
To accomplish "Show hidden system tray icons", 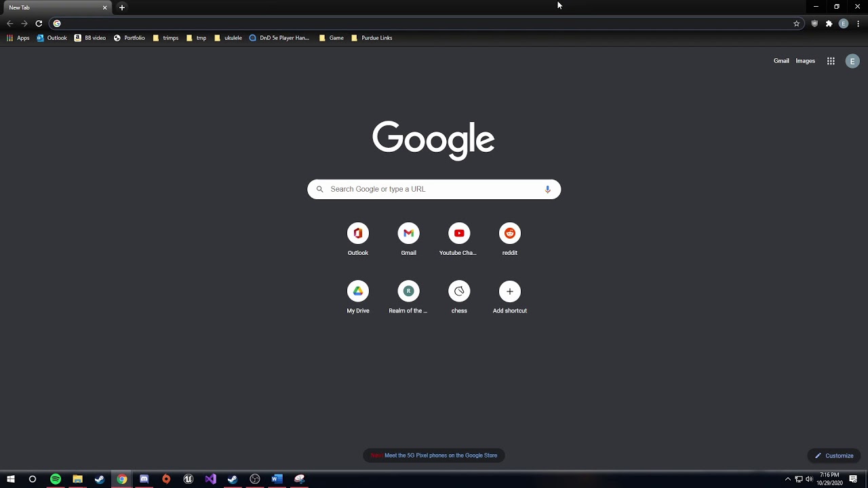I will click(x=787, y=479).
